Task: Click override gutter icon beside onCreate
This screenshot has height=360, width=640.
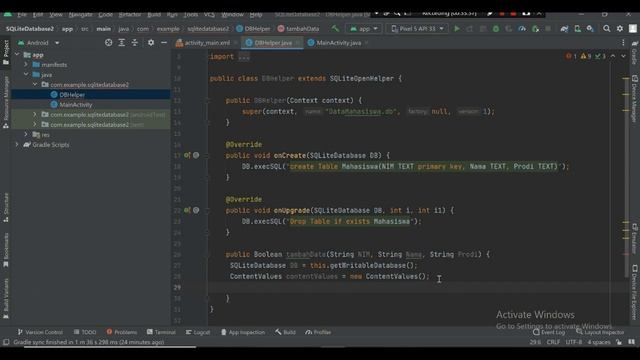Action: pos(187,155)
